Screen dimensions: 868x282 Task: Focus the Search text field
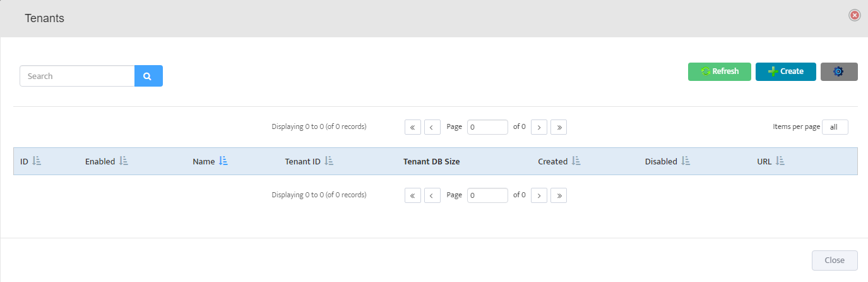click(77, 76)
